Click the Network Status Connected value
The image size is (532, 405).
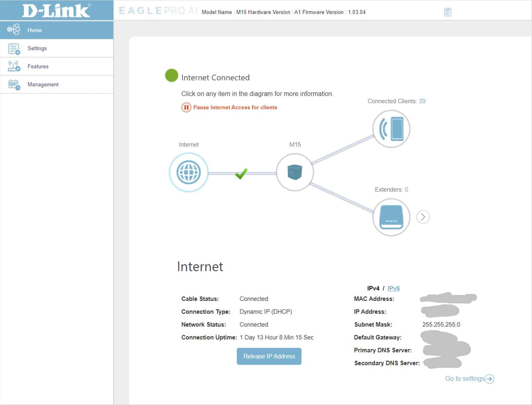(x=254, y=325)
